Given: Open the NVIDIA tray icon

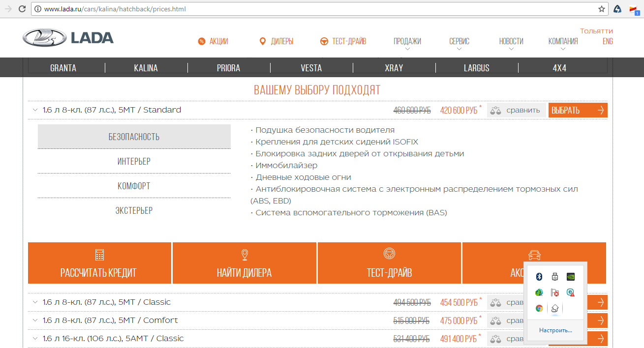Looking at the screenshot, I should click(x=570, y=276).
